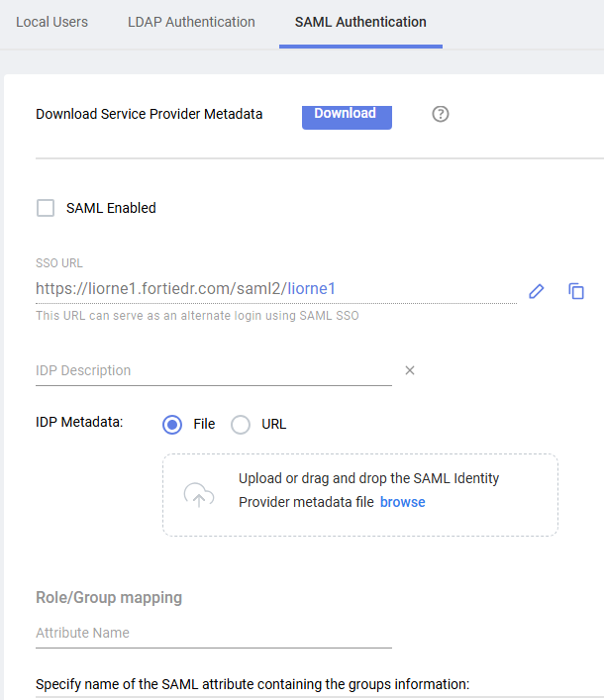Clear the IDP Description with the X icon
The width and height of the screenshot is (604, 700).
[x=410, y=370]
